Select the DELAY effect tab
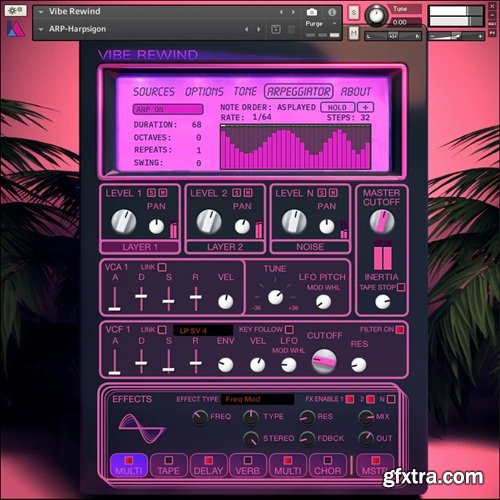This screenshot has height=500, width=500. click(208, 465)
